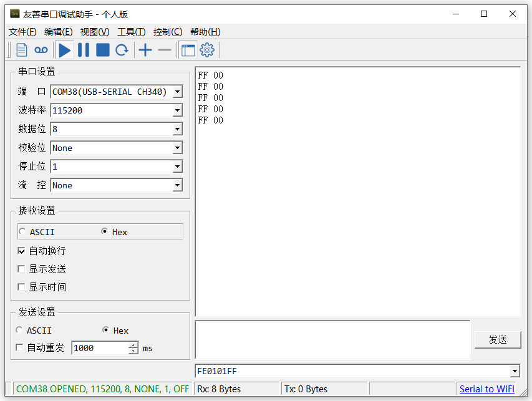Screen dimensions: 532x401
Task: Open the 控制(C) menu
Action: (x=168, y=32)
